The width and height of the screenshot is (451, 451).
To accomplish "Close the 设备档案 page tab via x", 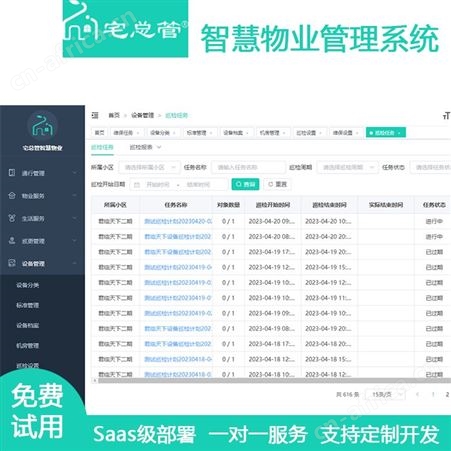I will pyautogui.click(x=247, y=133).
